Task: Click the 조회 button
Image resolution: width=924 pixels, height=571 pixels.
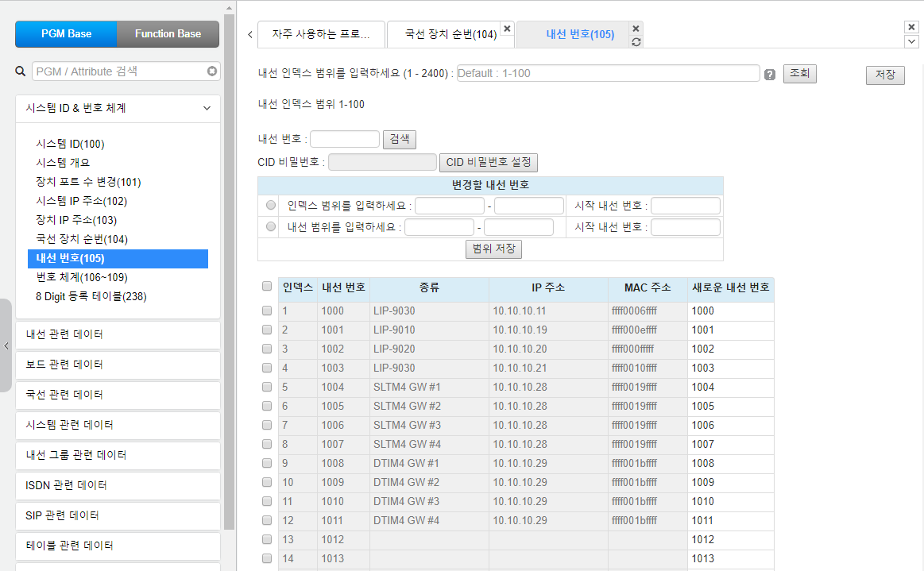Action: [799, 74]
